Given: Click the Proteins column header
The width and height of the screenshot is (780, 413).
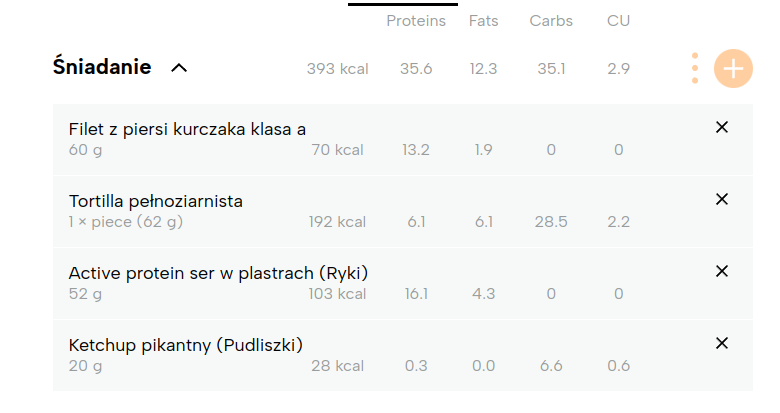Looking at the screenshot, I should (x=416, y=21).
